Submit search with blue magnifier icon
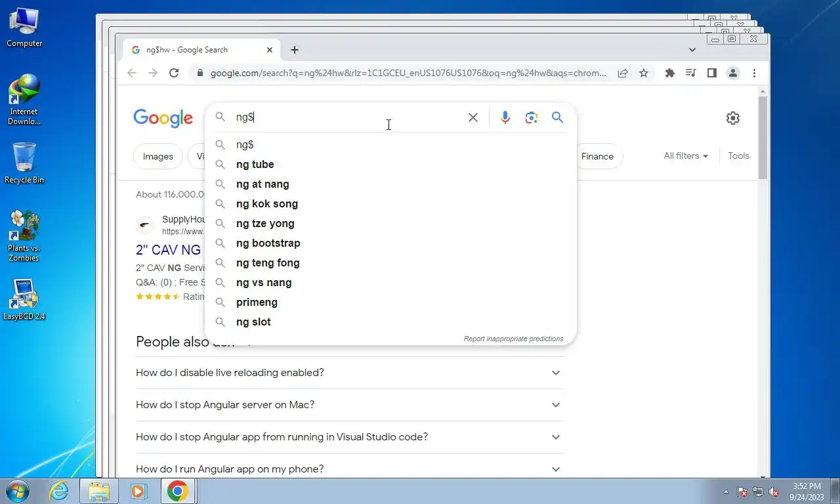Viewport: 840px width, 504px height. [557, 117]
